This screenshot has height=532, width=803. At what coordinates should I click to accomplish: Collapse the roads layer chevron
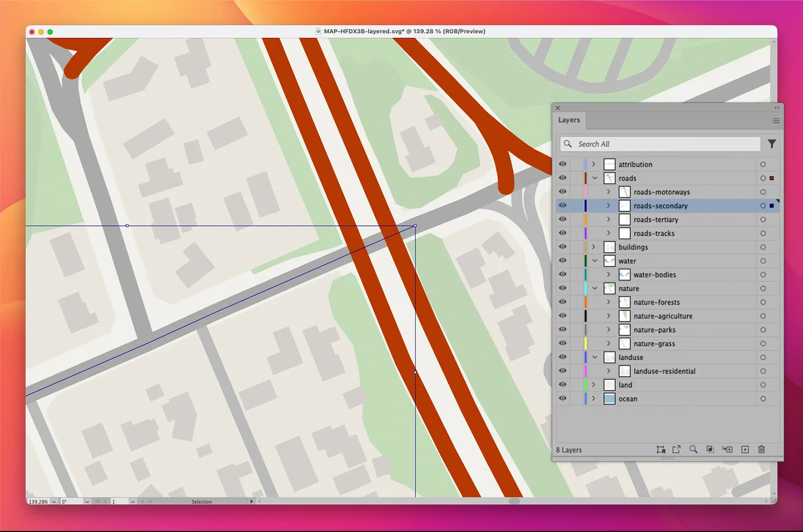click(595, 178)
